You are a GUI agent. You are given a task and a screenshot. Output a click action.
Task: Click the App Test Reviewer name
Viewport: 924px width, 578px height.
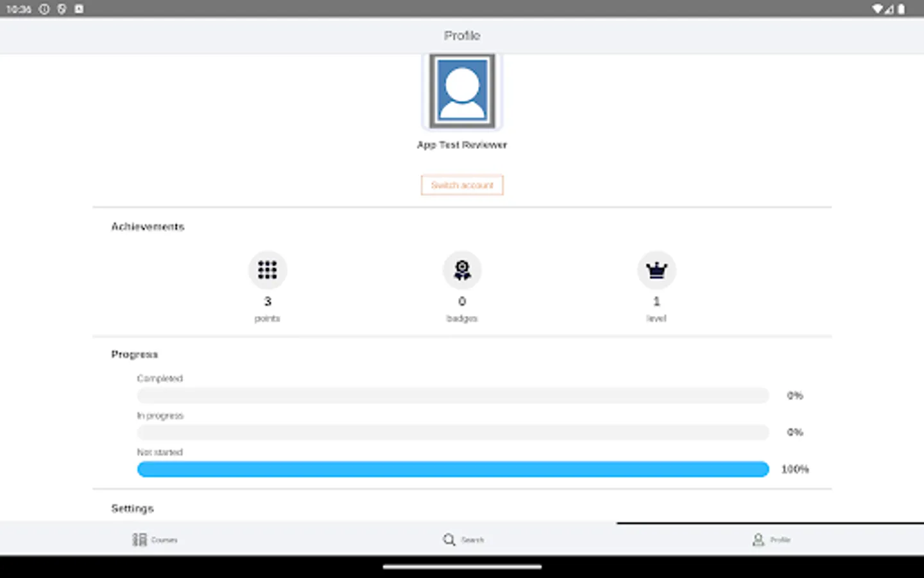coord(462,145)
